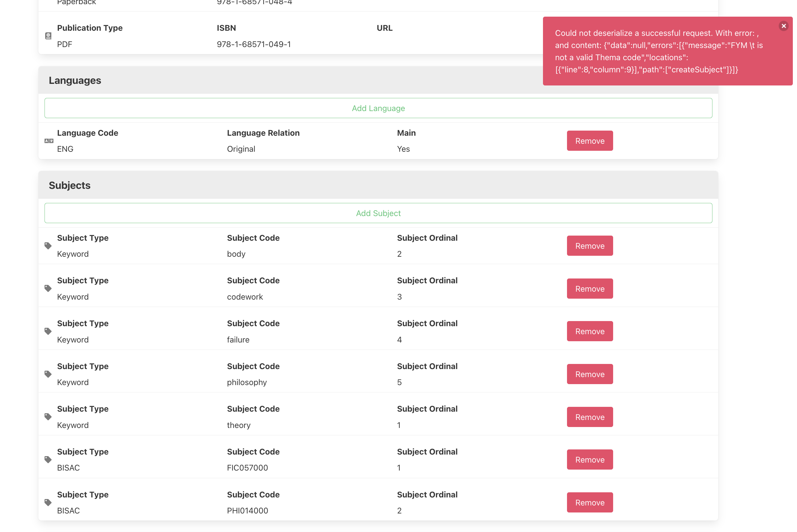Image resolution: width=797 pixels, height=532 pixels.
Task: Click tag icon for 'philosophy' keyword
Action: pyautogui.click(x=48, y=374)
